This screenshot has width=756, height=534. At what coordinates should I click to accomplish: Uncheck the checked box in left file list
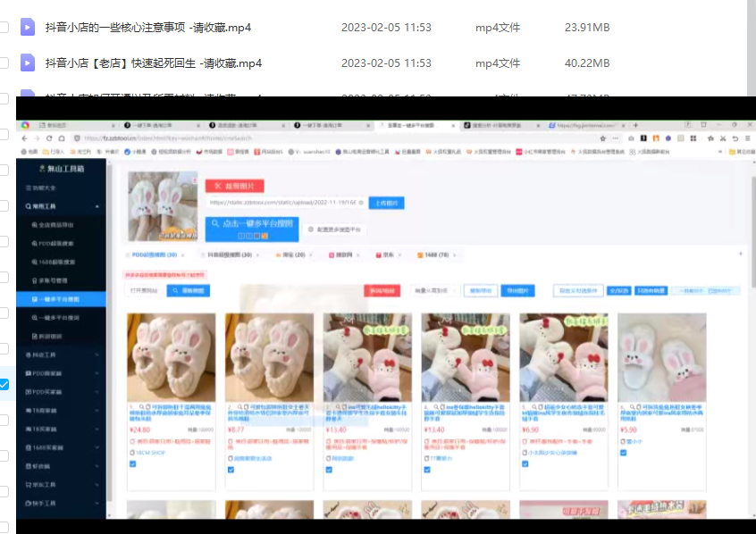click(4, 385)
